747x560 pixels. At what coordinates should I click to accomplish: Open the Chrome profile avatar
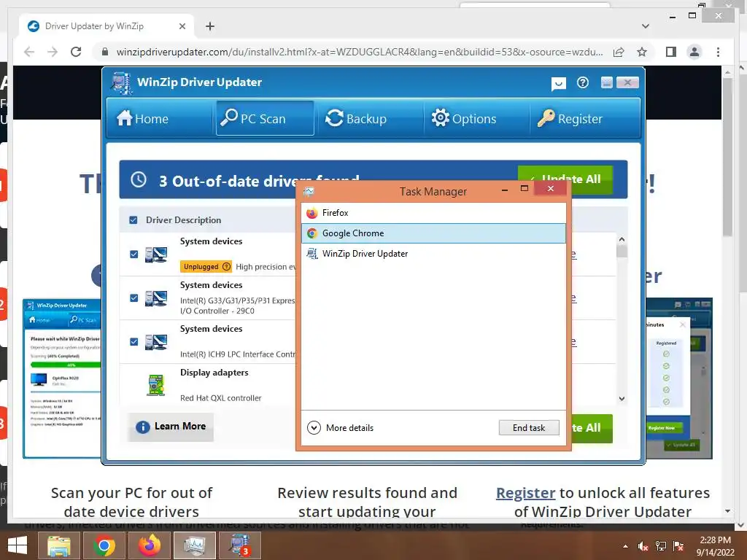click(694, 52)
